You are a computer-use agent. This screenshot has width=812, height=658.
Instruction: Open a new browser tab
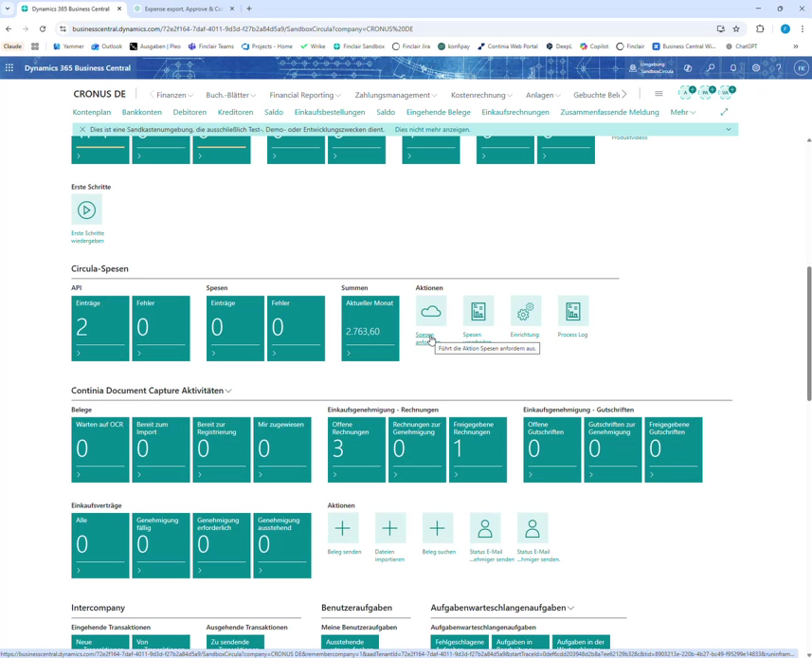249,9
